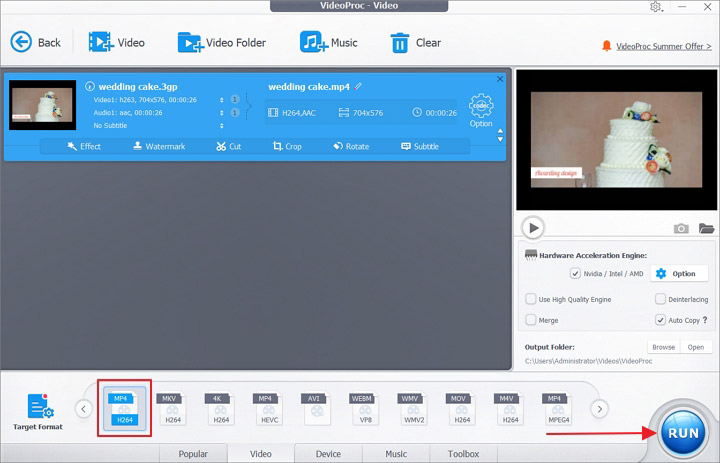Take snapshot with camera icon

pyautogui.click(x=681, y=228)
